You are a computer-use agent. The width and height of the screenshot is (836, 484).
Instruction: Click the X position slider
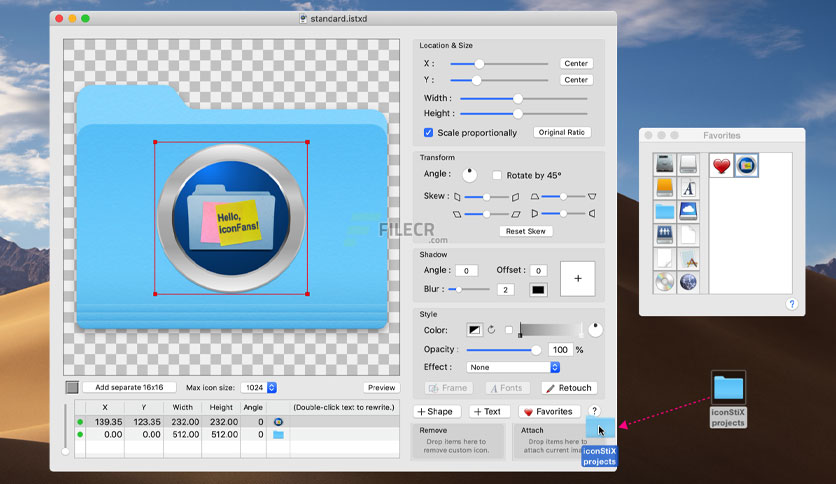point(499,64)
